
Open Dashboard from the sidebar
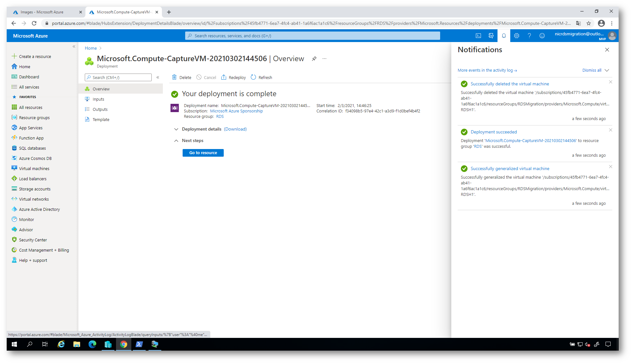click(25, 77)
